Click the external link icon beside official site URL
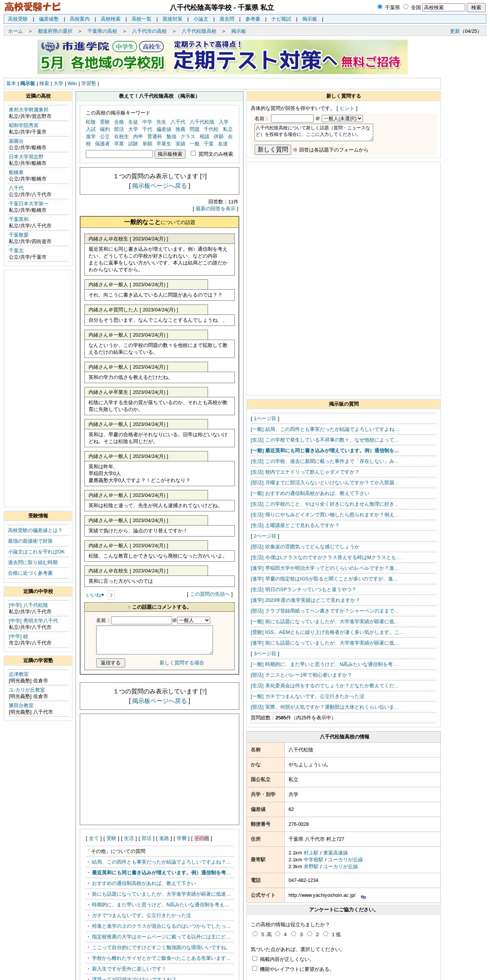 [363, 897]
